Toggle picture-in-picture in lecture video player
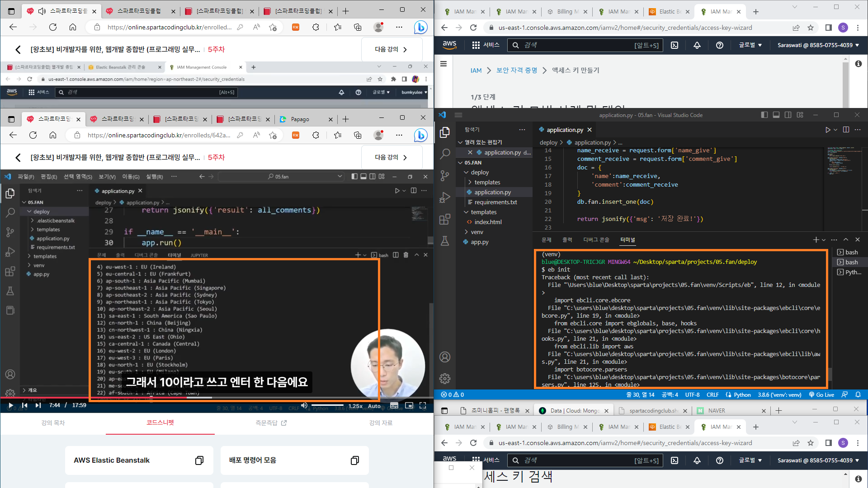 click(x=409, y=405)
